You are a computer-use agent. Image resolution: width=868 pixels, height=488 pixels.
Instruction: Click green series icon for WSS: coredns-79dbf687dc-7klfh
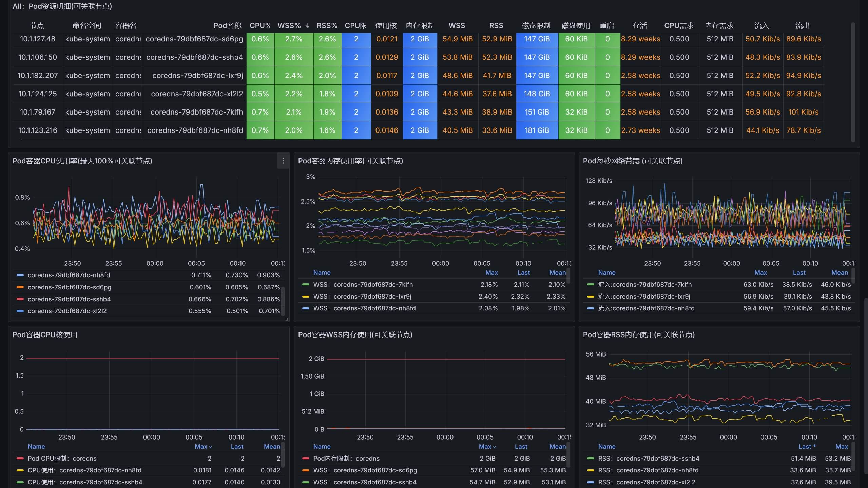(306, 285)
